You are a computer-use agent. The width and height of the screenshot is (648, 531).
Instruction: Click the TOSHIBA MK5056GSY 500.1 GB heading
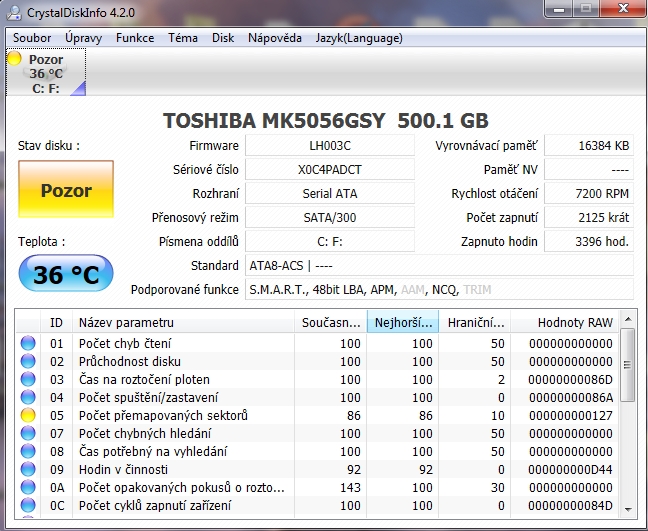pyautogui.click(x=326, y=121)
